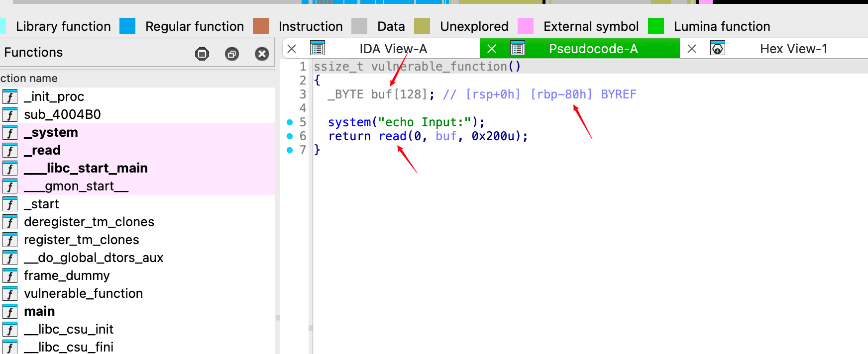Toggle the breakpoint dot on line 5
868x354 pixels.
(x=290, y=122)
